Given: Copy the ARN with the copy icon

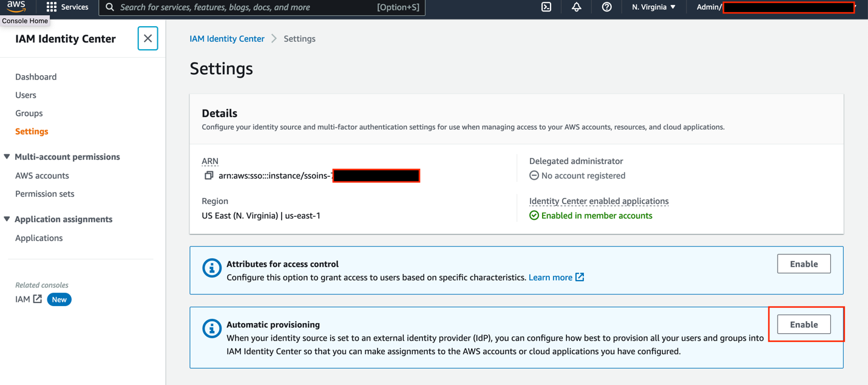Looking at the screenshot, I should (x=209, y=175).
